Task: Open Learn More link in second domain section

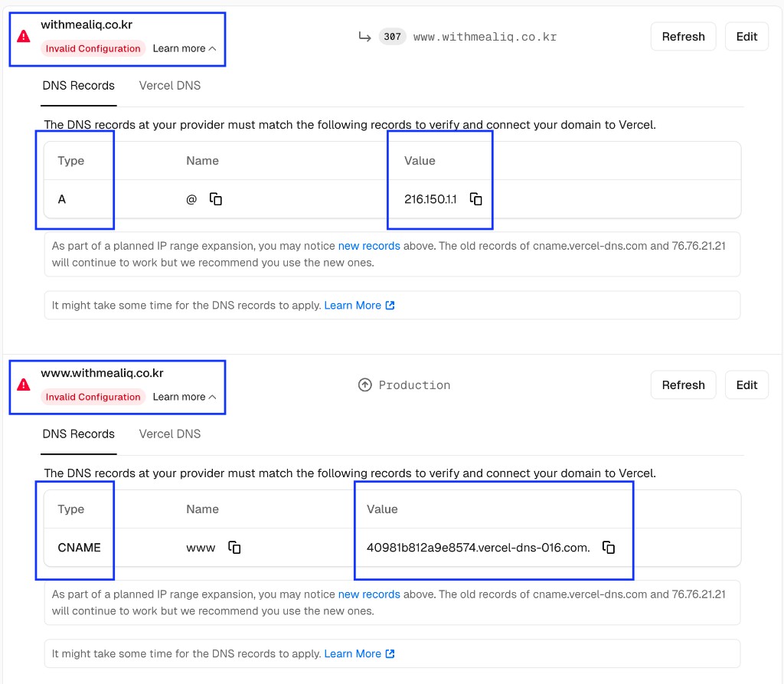Action: click(359, 653)
